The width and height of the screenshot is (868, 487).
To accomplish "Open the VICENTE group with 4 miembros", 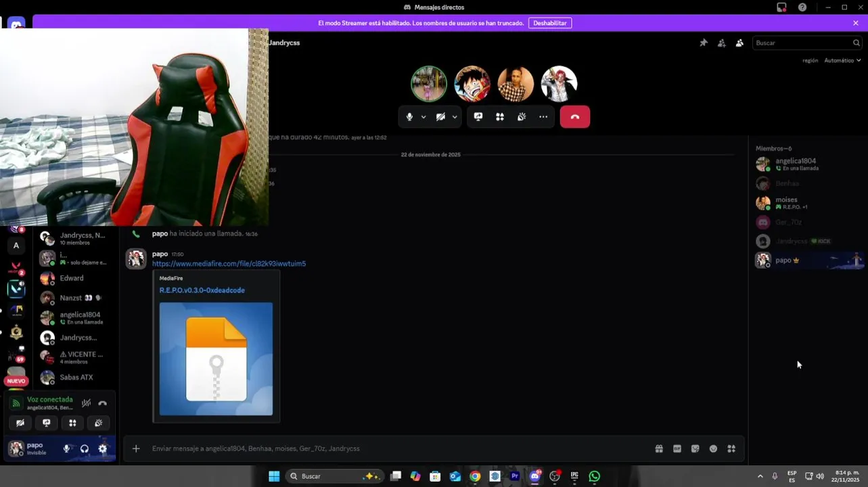I will click(76, 357).
